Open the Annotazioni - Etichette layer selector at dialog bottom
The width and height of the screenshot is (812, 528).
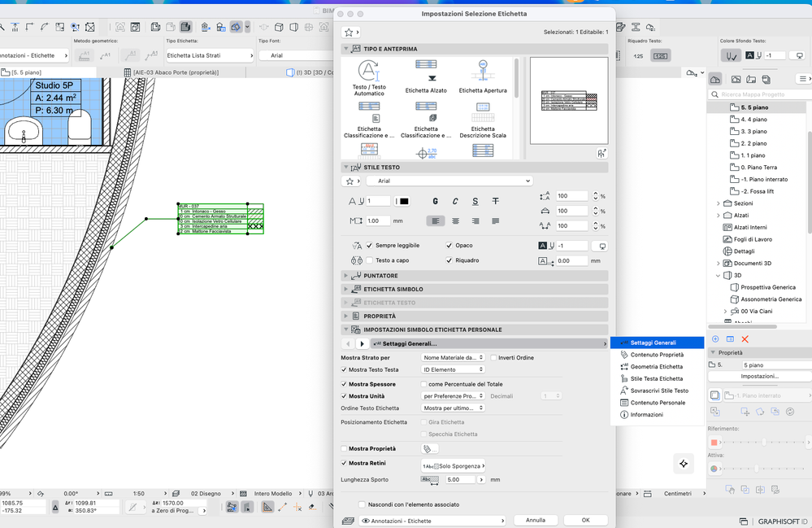coord(432,521)
